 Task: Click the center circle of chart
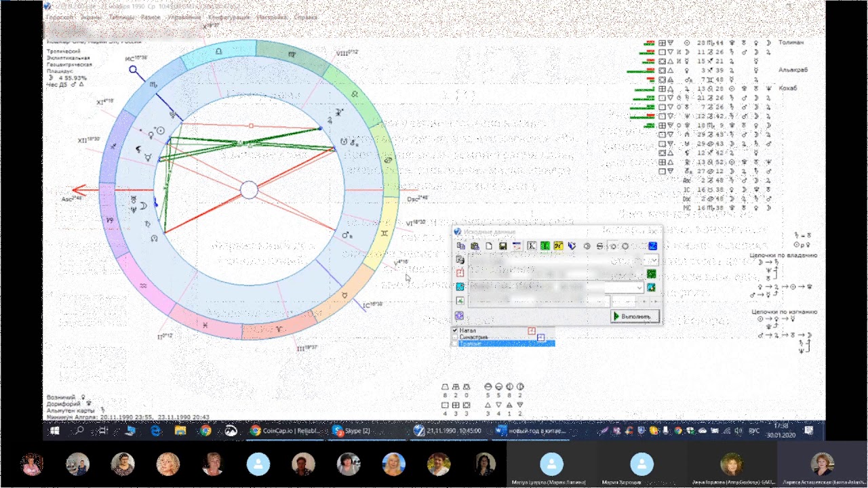coord(249,190)
